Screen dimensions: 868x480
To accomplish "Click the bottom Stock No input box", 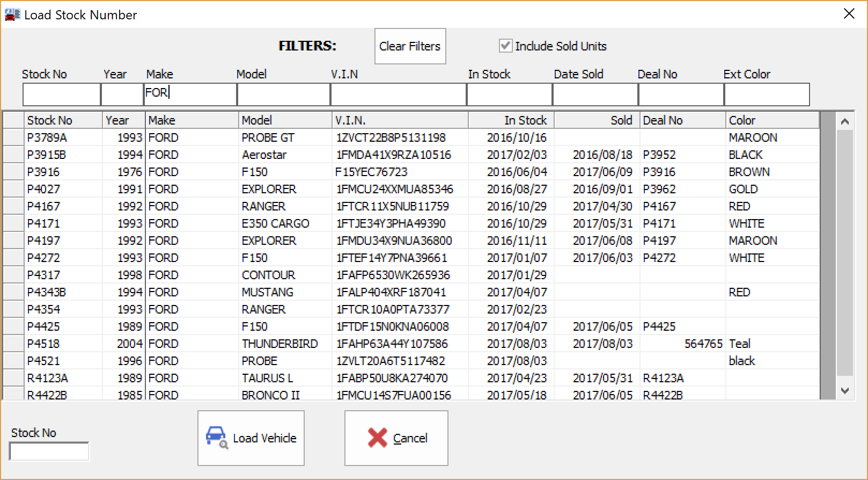I will coord(49,452).
